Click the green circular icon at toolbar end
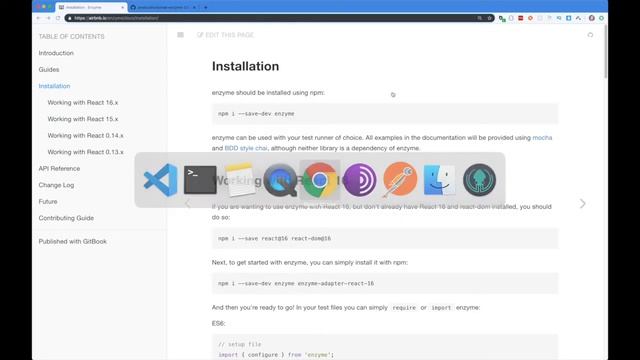 (x=601, y=18)
